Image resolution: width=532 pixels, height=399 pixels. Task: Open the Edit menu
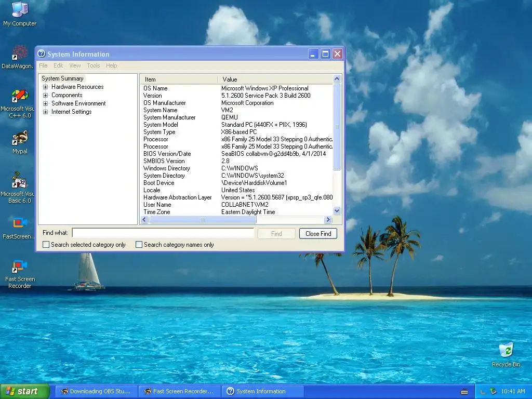(58, 65)
